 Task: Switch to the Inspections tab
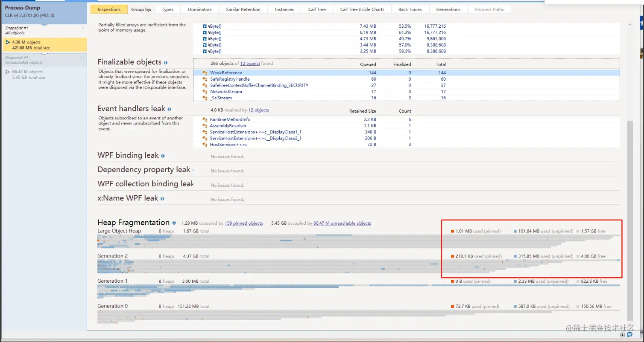pyautogui.click(x=109, y=9)
